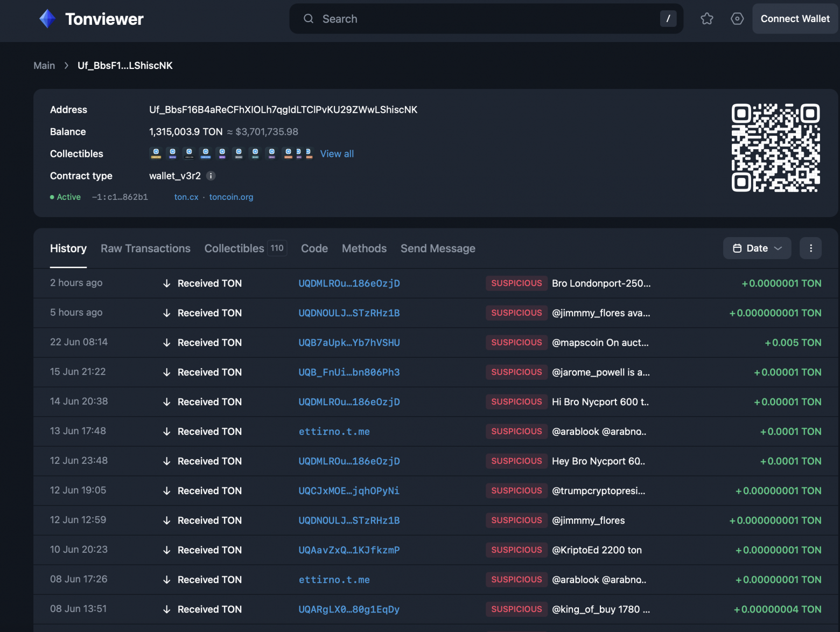
Task: Click the Hi Bro Nycport 600 comment
Action: tap(600, 402)
